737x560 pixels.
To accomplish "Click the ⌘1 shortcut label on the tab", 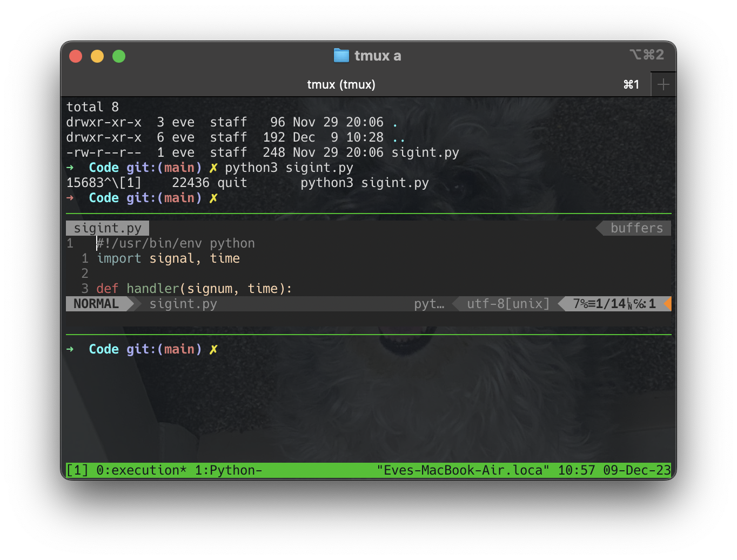I will (x=631, y=84).
